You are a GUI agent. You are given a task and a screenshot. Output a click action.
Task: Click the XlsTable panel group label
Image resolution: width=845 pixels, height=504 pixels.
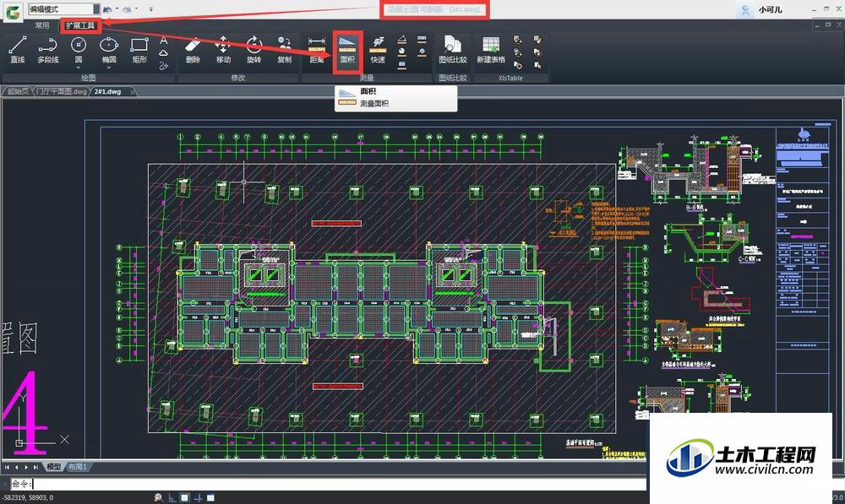pos(510,78)
